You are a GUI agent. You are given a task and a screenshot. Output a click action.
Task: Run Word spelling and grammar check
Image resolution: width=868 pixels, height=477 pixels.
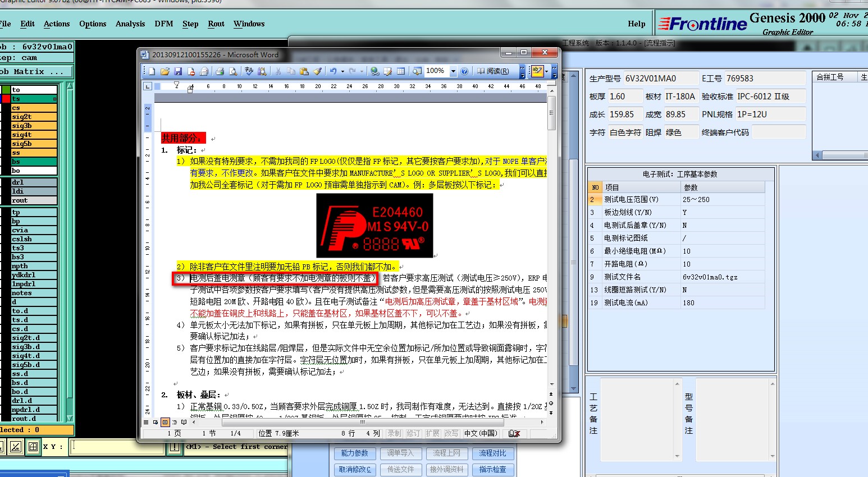249,71
